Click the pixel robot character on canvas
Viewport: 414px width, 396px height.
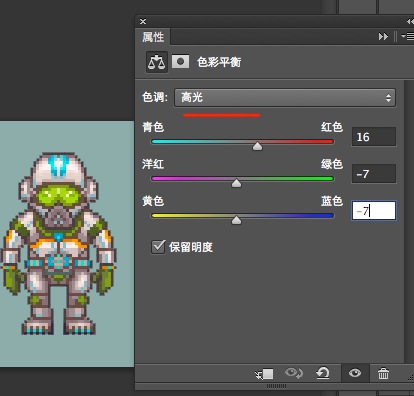click(x=59, y=243)
